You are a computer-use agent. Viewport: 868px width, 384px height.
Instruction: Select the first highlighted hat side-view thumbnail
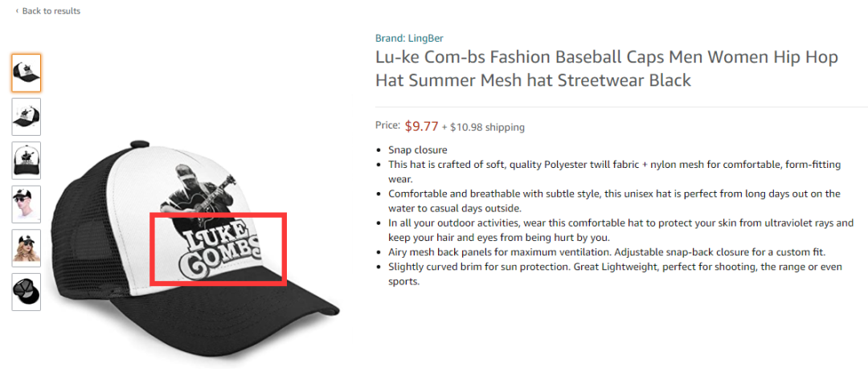27,73
